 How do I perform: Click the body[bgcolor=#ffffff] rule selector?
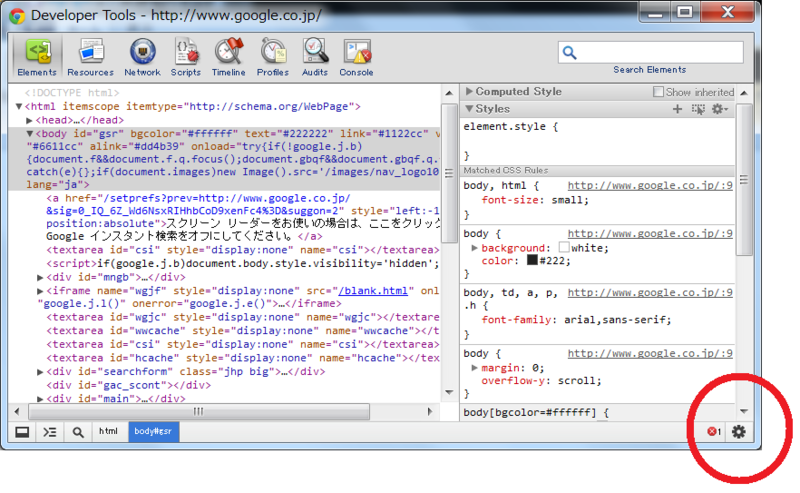click(x=530, y=412)
